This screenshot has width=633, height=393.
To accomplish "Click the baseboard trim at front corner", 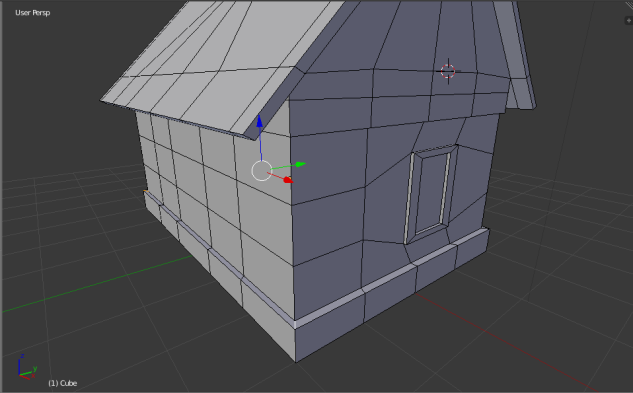I will click(x=296, y=324).
